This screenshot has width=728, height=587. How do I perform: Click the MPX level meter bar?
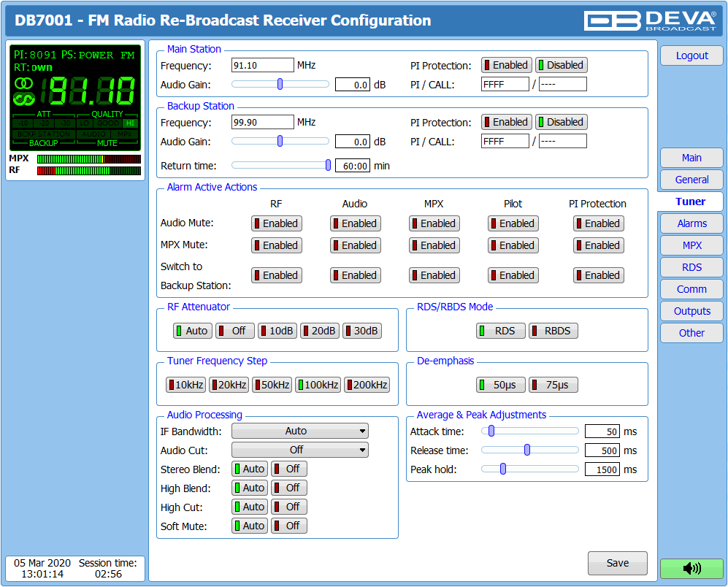click(88, 158)
